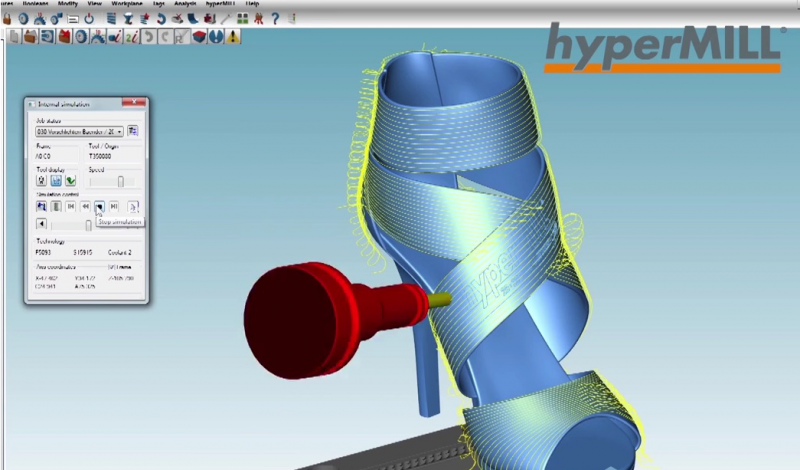Click the spindle value 'S15915'
The image size is (800, 470).
[x=83, y=253]
